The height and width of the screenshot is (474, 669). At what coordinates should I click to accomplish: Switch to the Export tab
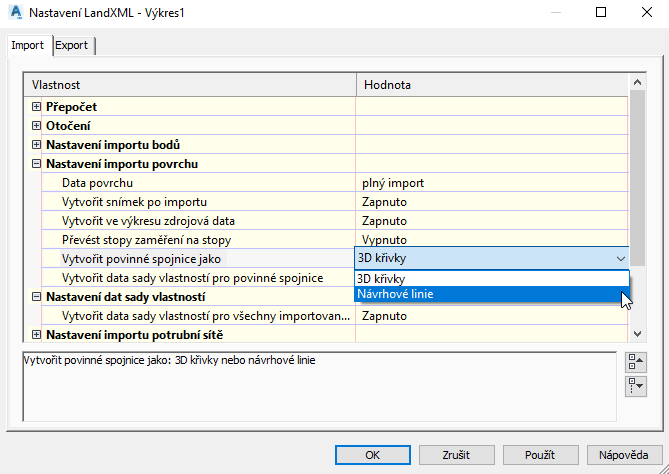click(71, 45)
